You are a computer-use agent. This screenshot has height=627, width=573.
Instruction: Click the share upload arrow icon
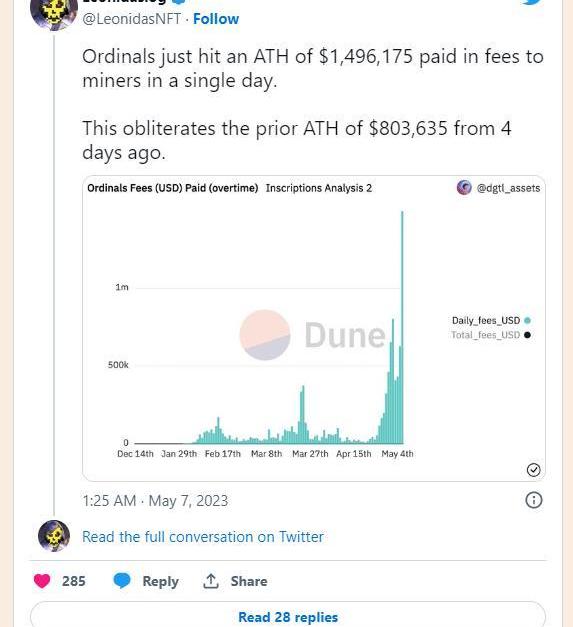coord(211,581)
